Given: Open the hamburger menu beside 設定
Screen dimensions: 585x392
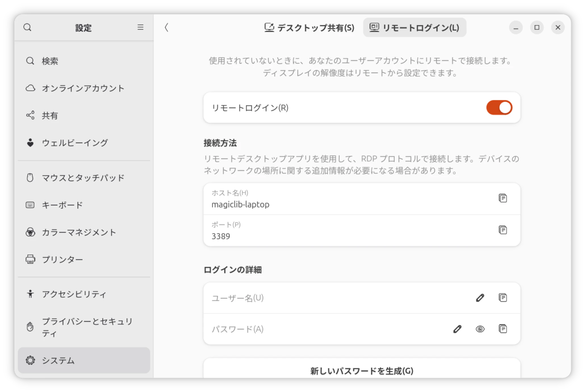Looking at the screenshot, I should pos(140,27).
